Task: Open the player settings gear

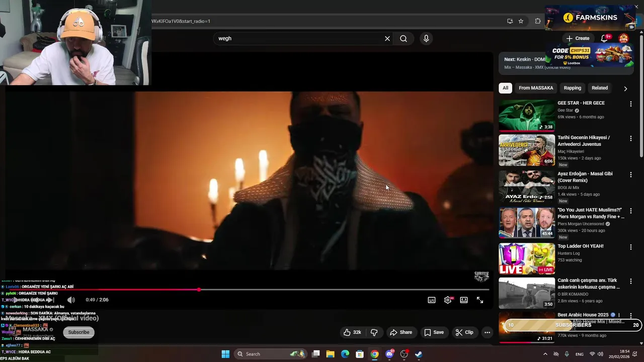Action: click(448, 300)
